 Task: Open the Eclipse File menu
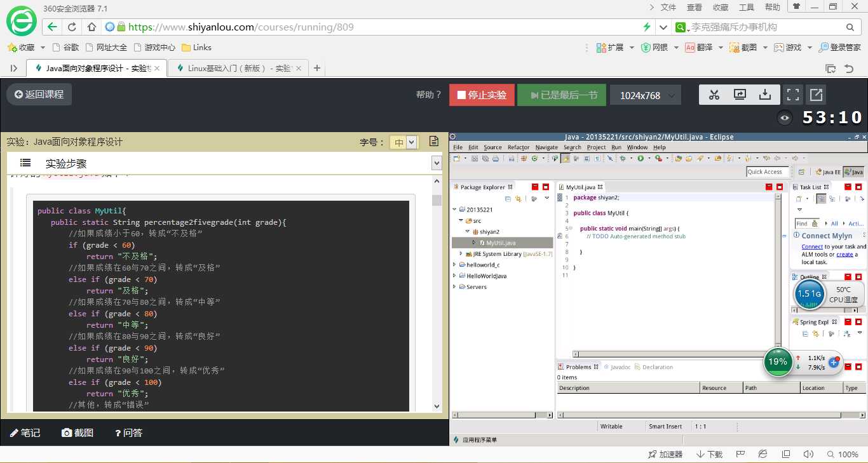tap(458, 147)
